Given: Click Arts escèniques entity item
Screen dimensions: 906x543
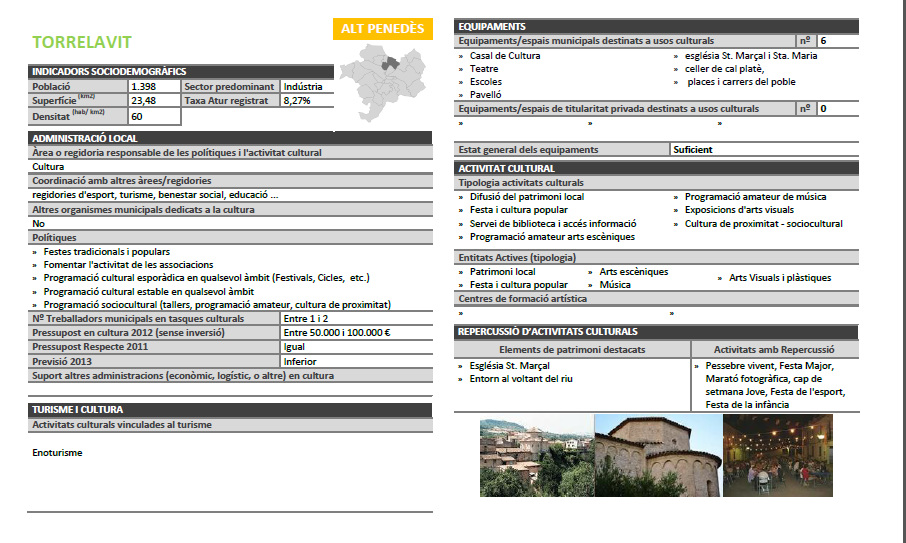Looking at the screenshot, I should point(634,272).
